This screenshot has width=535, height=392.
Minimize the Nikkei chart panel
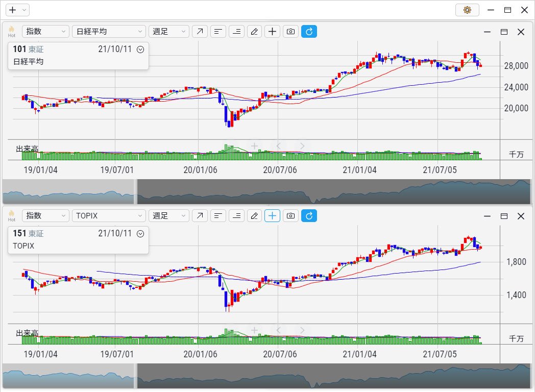(487, 32)
